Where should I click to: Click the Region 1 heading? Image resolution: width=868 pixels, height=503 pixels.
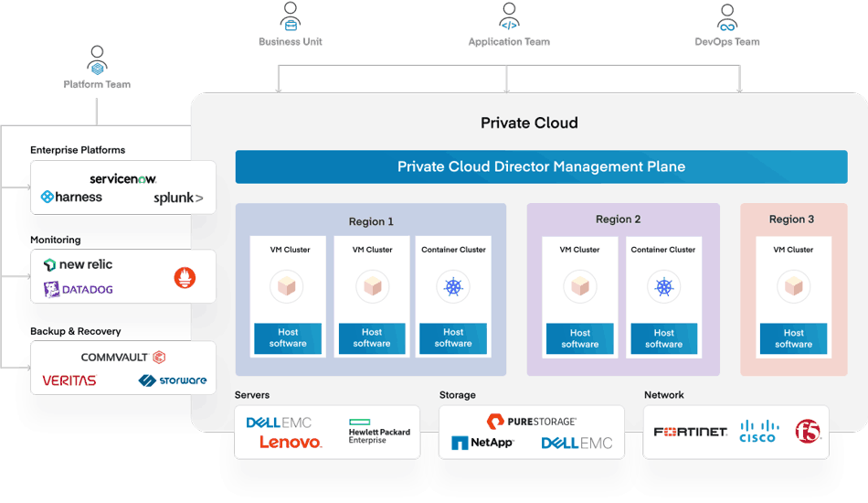tap(371, 221)
